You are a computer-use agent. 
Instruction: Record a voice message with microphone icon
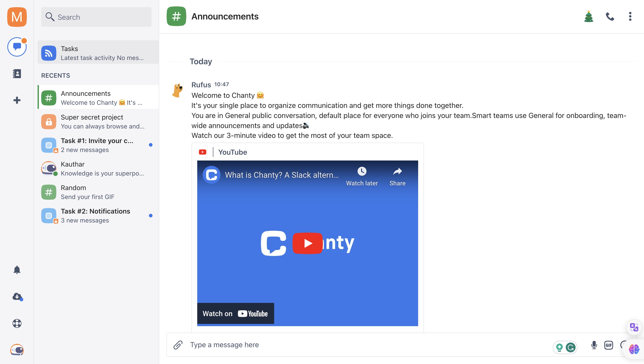(x=594, y=345)
